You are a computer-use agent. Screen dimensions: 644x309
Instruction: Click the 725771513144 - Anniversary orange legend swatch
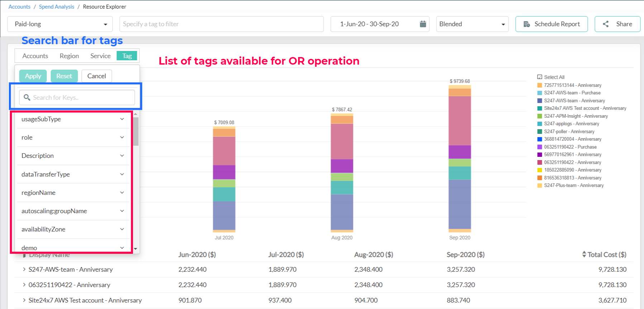coord(540,85)
